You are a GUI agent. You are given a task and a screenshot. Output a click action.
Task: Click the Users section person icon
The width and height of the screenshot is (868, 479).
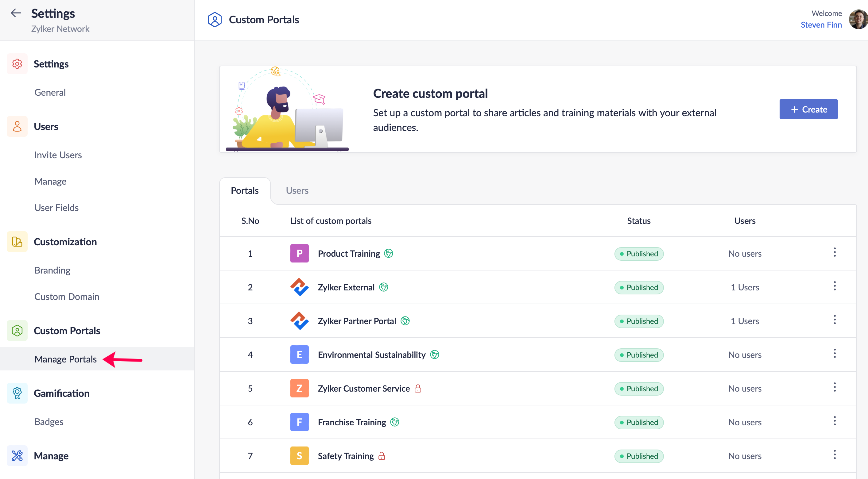pyautogui.click(x=17, y=126)
